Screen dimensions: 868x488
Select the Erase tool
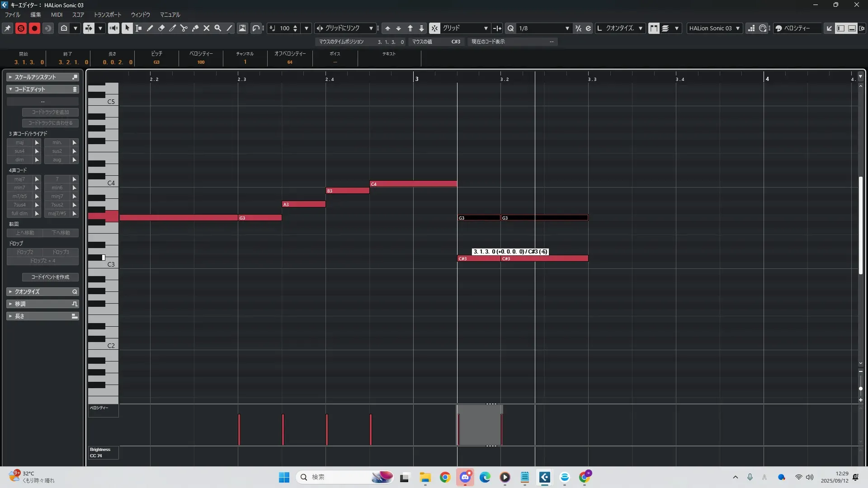(161, 28)
